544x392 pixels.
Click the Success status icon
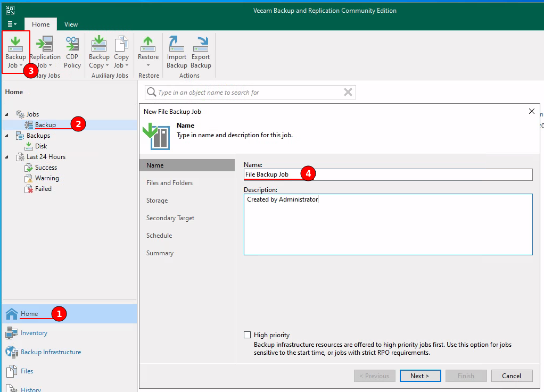click(x=28, y=168)
